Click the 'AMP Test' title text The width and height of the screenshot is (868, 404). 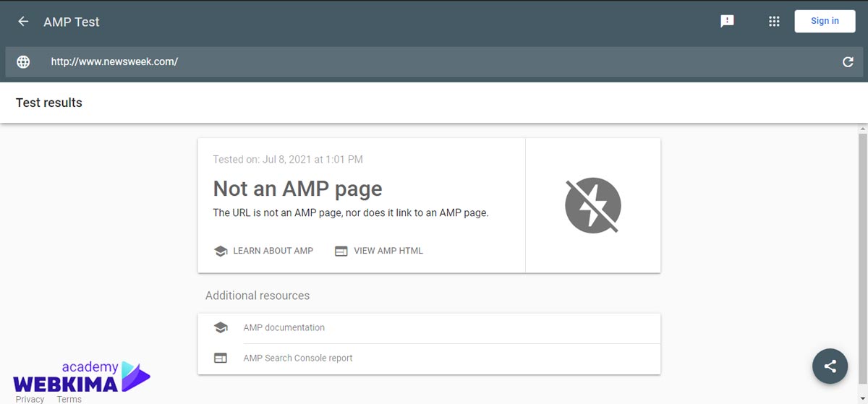[72, 22]
